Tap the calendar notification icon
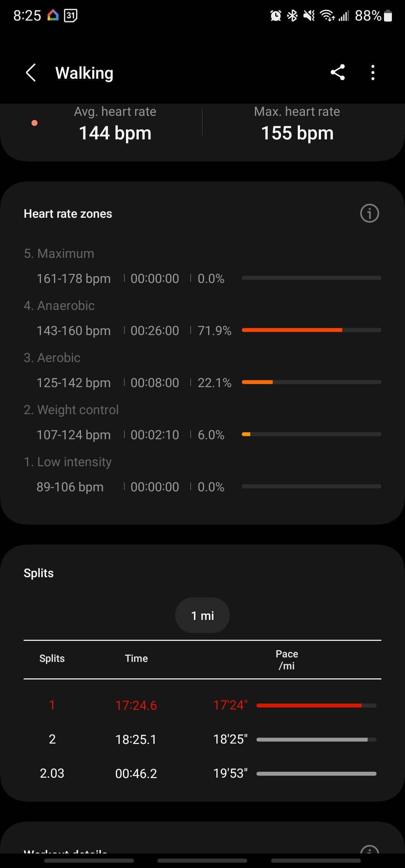The image size is (405, 868). pyautogui.click(x=70, y=16)
